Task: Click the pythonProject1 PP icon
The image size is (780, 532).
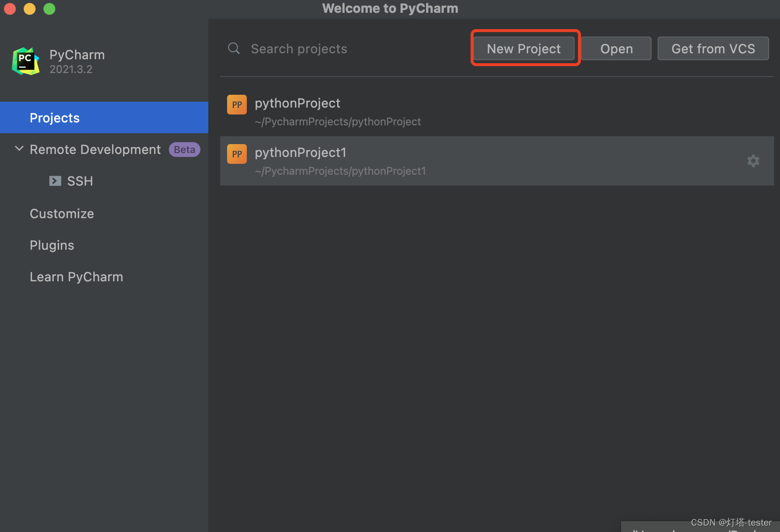Action: (237, 154)
